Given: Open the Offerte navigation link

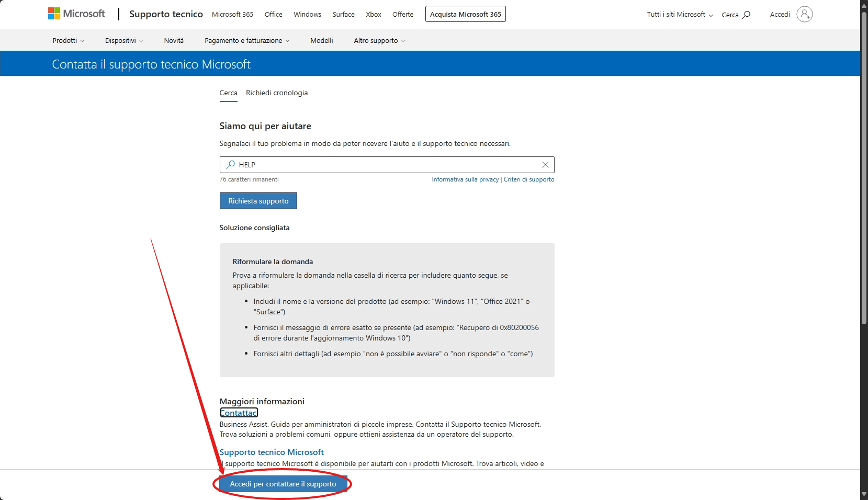Looking at the screenshot, I should pos(403,14).
